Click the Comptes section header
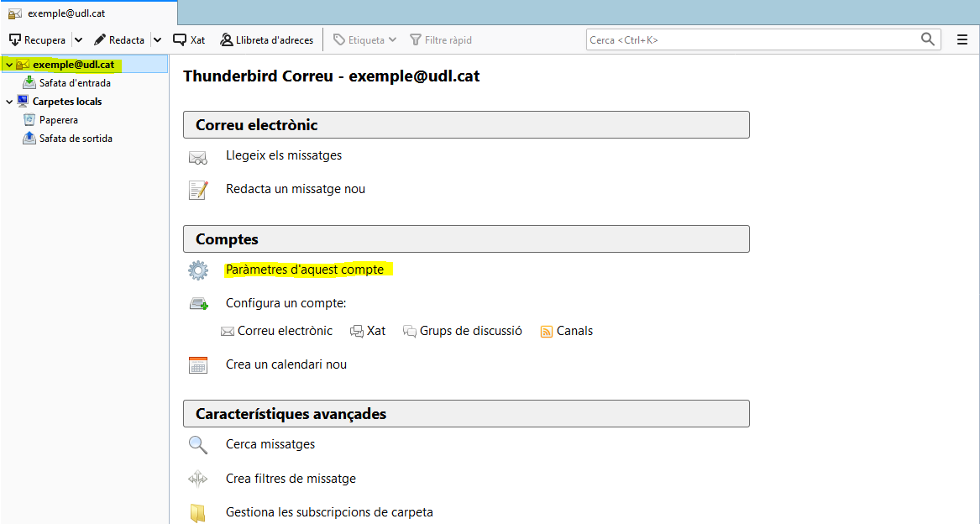980x524 pixels. coord(466,238)
